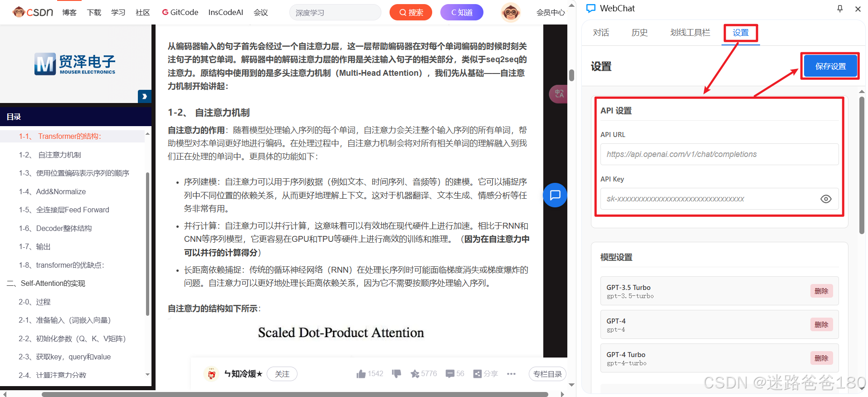
Task: Open 学习 in top navigation
Action: tap(118, 12)
